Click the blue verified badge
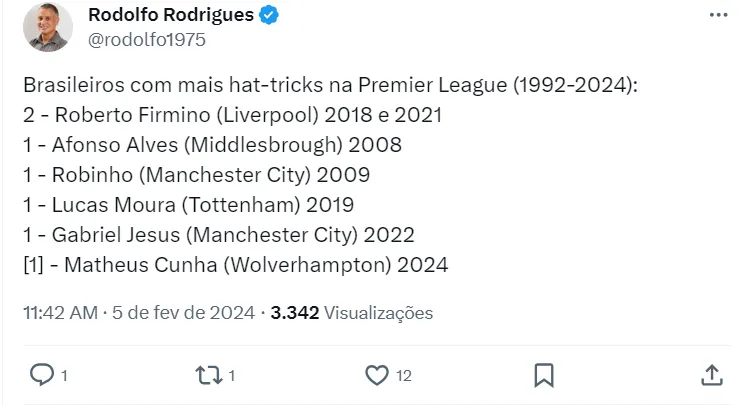The image size is (741, 406). coord(270,15)
